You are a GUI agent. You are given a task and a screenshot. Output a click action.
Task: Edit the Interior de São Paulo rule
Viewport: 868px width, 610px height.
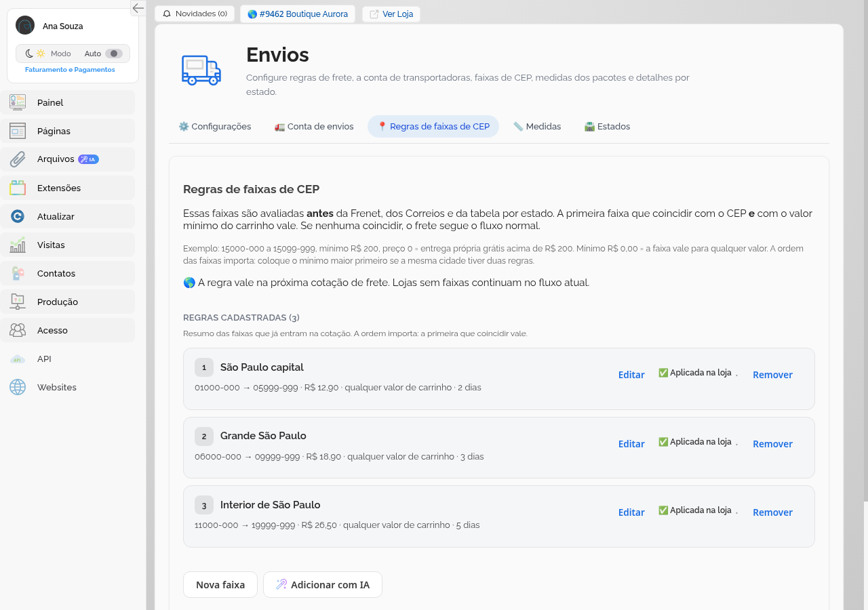[631, 512]
